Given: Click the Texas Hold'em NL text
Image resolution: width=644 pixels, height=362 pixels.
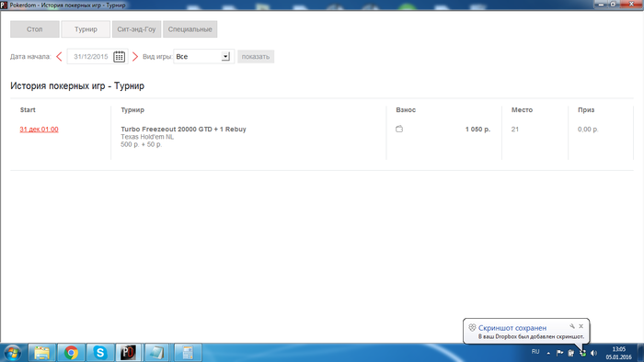Looking at the screenshot, I should pyautogui.click(x=147, y=137).
